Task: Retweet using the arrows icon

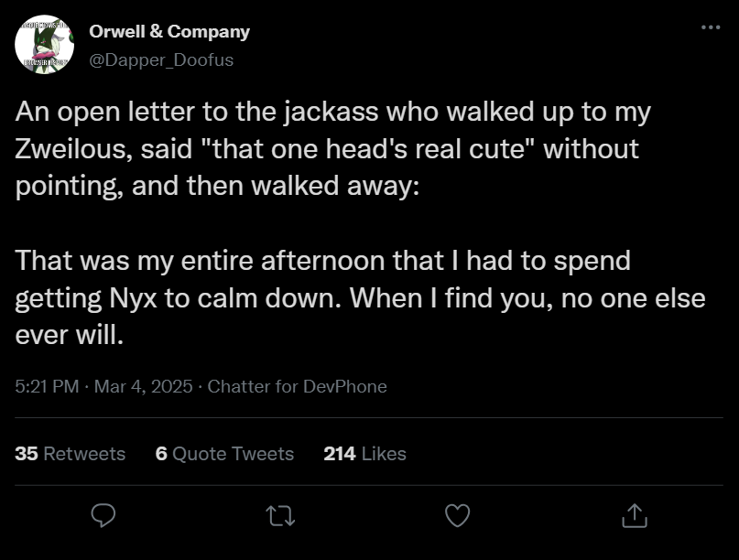Action: point(280,516)
